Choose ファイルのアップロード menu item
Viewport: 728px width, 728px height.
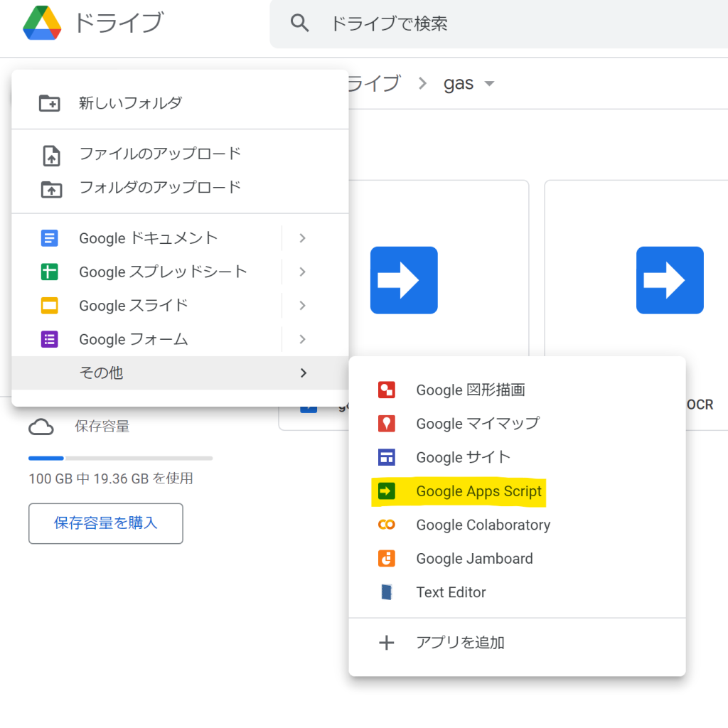tap(180, 154)
